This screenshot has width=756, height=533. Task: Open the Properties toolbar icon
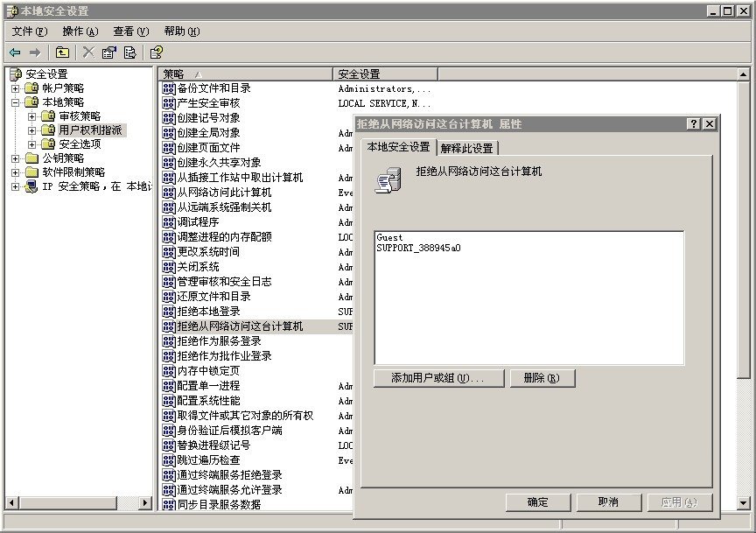[108, 52]
